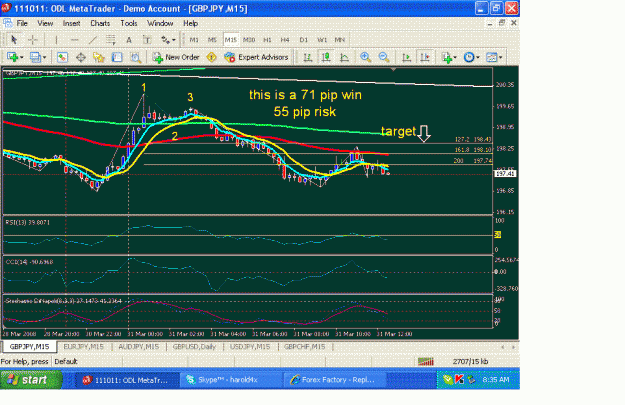Open the View menu
The width and height of the screenshot is (625, 405).
pyautogui.click(x=45, y=24)
